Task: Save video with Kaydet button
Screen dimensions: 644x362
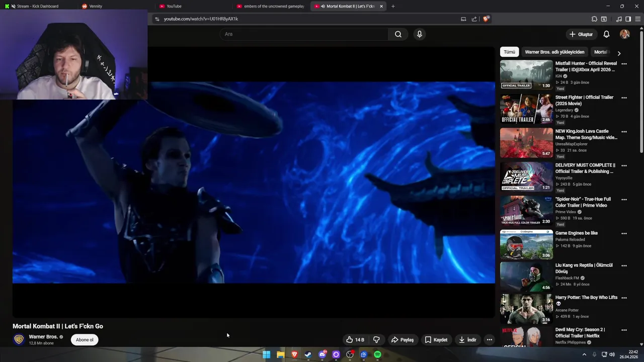Action: [436, 340]
